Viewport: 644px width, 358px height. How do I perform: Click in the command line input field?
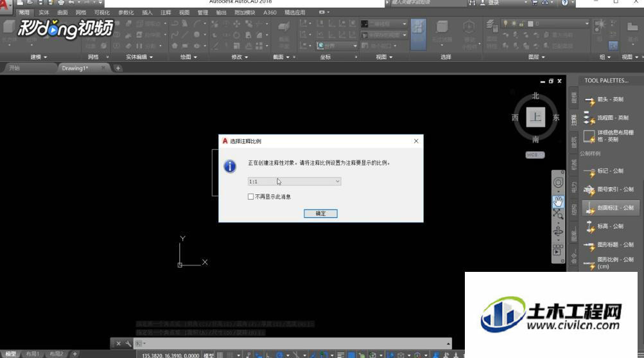(293, 343)
